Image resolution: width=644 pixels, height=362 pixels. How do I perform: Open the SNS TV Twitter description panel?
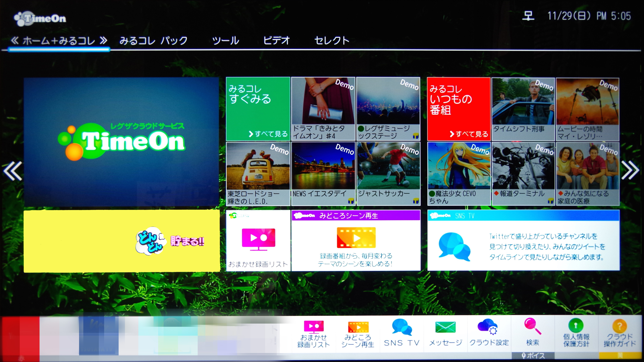pyautogui.click(x=523, y=241)
